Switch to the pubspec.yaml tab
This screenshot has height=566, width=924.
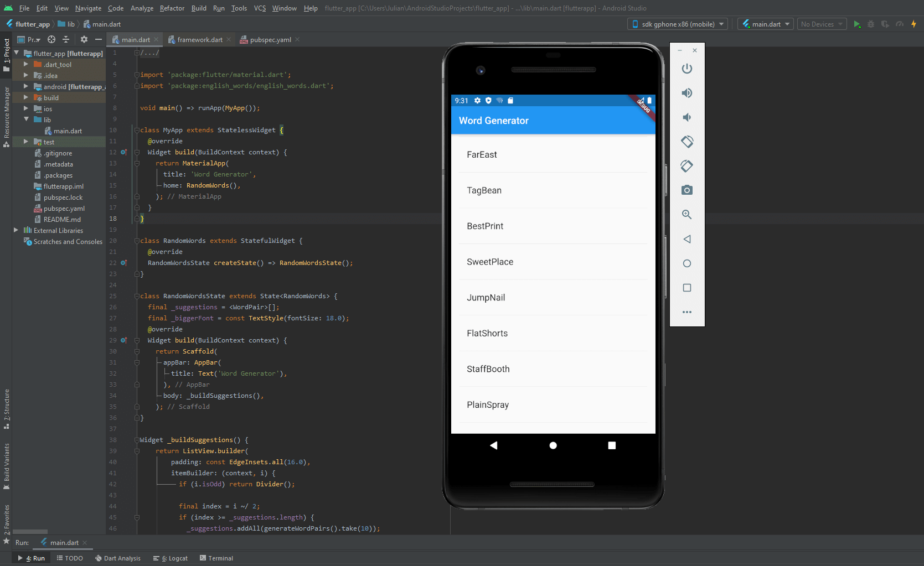[270, 39]
